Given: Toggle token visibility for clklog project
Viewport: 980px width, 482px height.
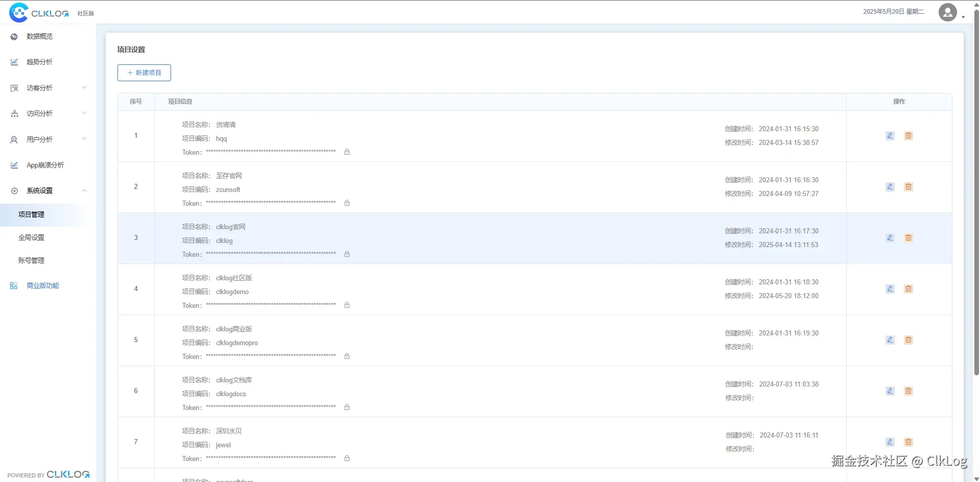Looking at the screenshot, I should click(347, 254).
